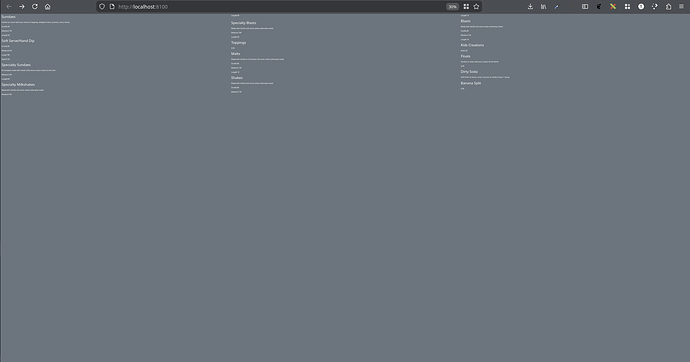
Task: Reload the current page
Action: pos(35,7)
